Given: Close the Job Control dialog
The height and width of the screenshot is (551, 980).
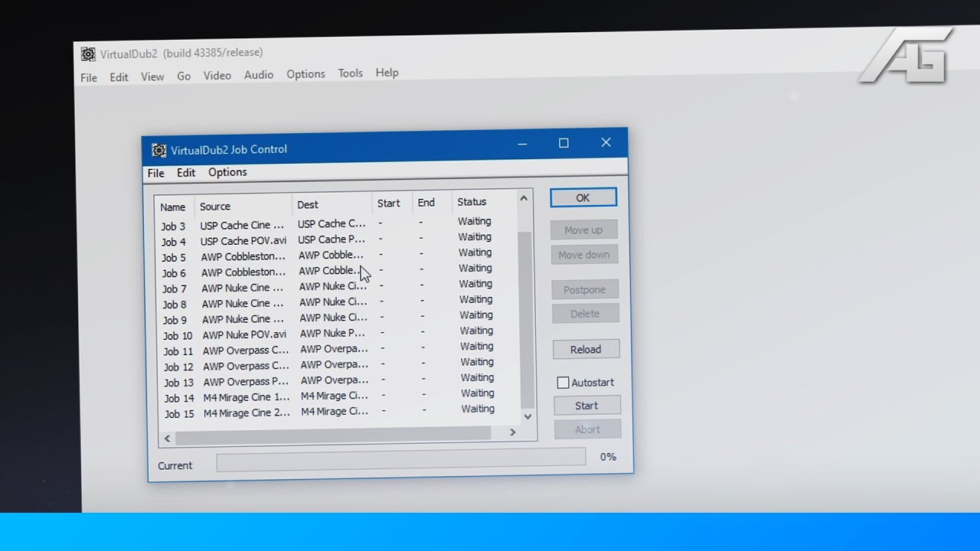Looking at the screenshot, I should pyautogui.click(x=606, y=142).
